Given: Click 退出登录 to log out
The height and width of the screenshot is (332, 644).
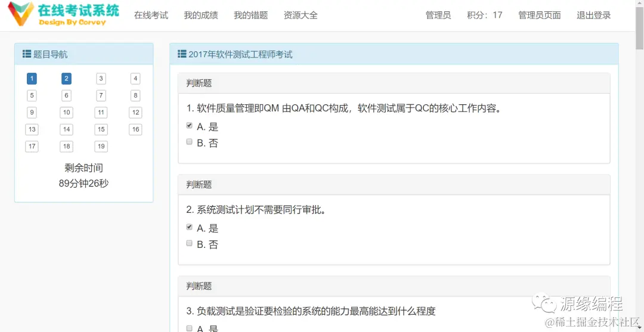Looking at the screenshot, I should [593, 15].
